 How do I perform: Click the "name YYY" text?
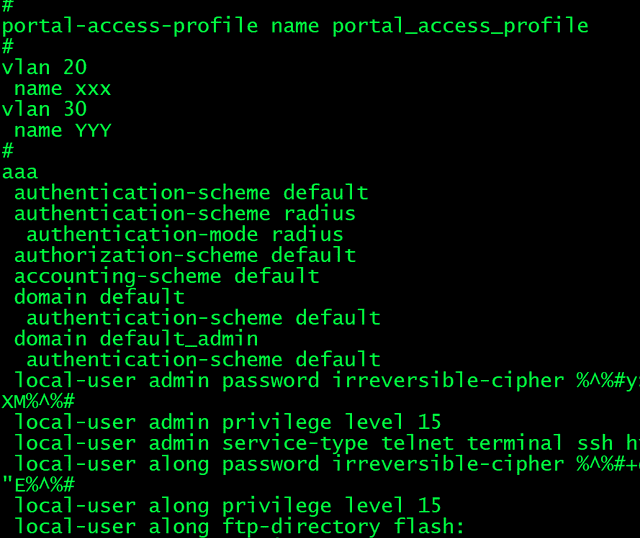click(x=62, y=131)
